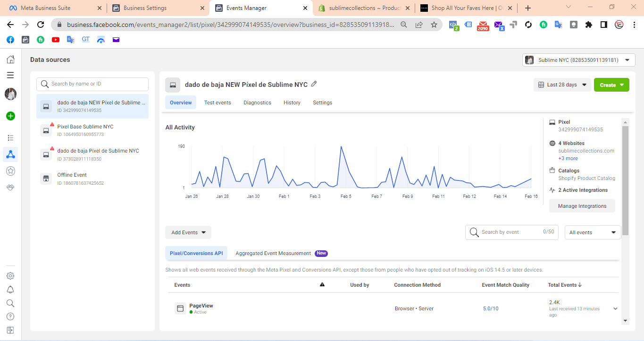Open notifications bell in left sidebar
The height and width of the screenshot is (341, 644).
[x=10, y=290]
